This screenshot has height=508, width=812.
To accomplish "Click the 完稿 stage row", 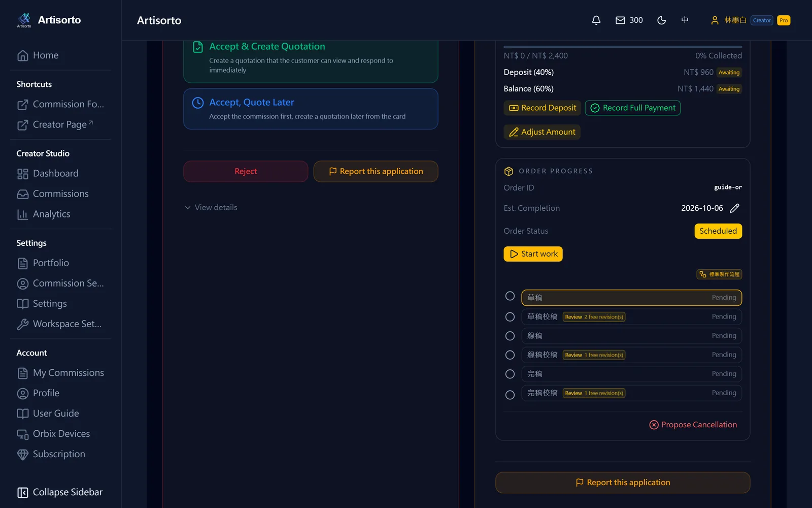I will 632,374.
